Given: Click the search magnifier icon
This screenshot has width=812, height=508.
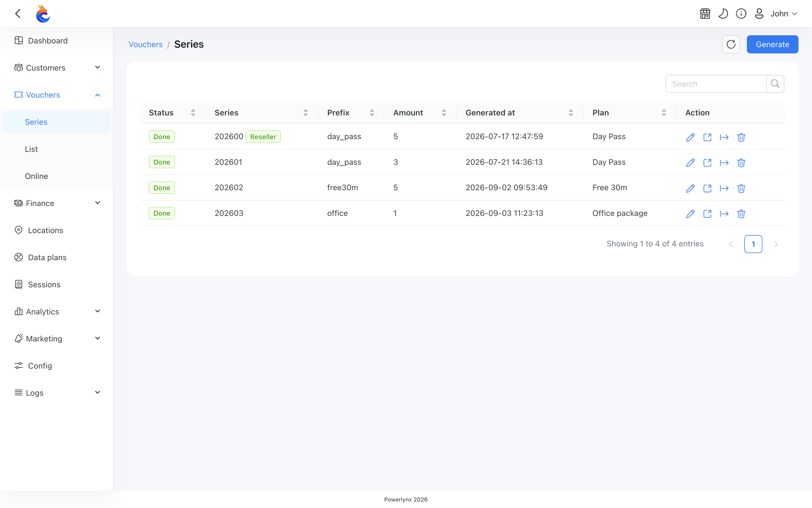Looking at the screenshot, I should (x=775, y=84).
